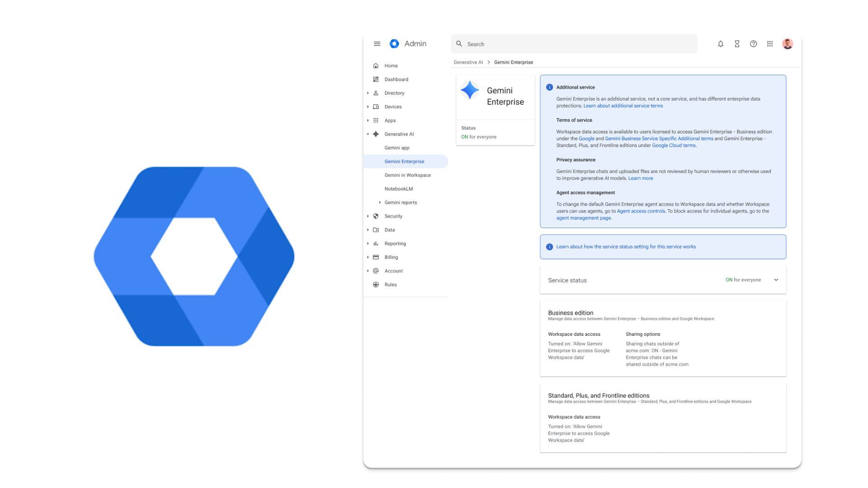Click into the Search field
Image resolution: width=868 pixels, height=488 pixels.
pyautogui.click(x=574, y=44)
